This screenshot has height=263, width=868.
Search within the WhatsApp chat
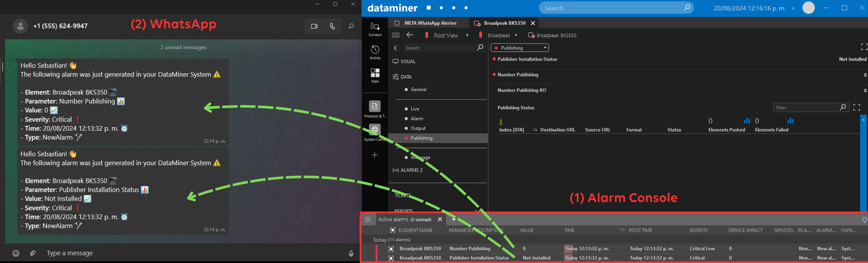tap(351, 26)
